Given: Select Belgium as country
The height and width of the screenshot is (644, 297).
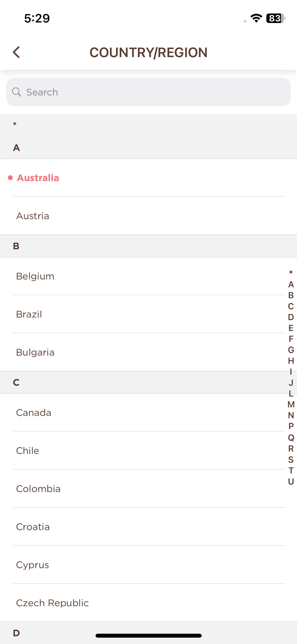Looking at the screenshot, I should (x=148, y=276).
